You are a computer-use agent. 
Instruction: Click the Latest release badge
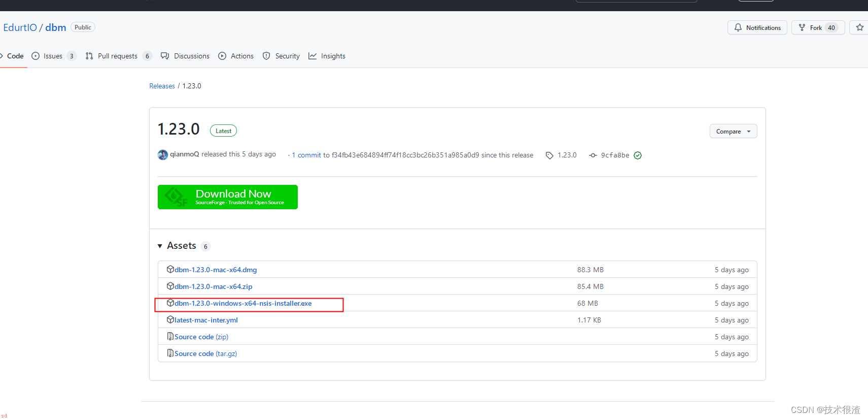click(223, 131)
